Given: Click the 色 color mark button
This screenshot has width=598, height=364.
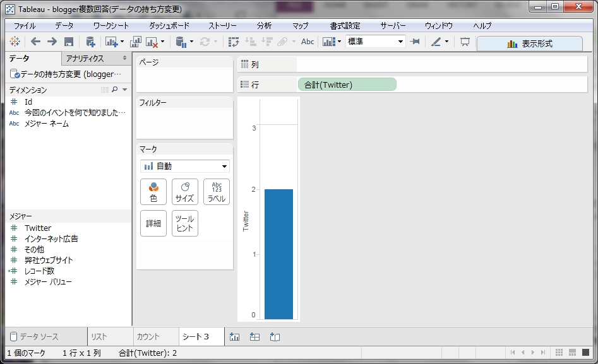Looking at the screenshot, I should tap(153, 192).
